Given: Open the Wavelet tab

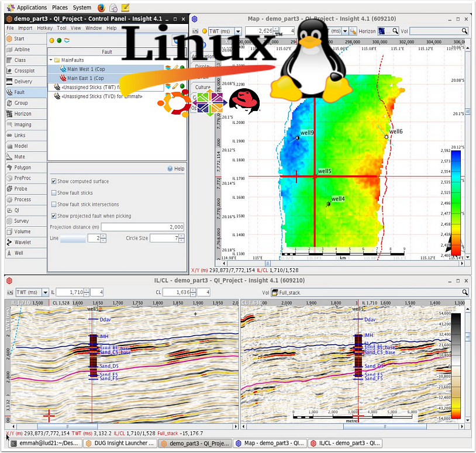Looking at the screenshot, I should coord(26,242).
